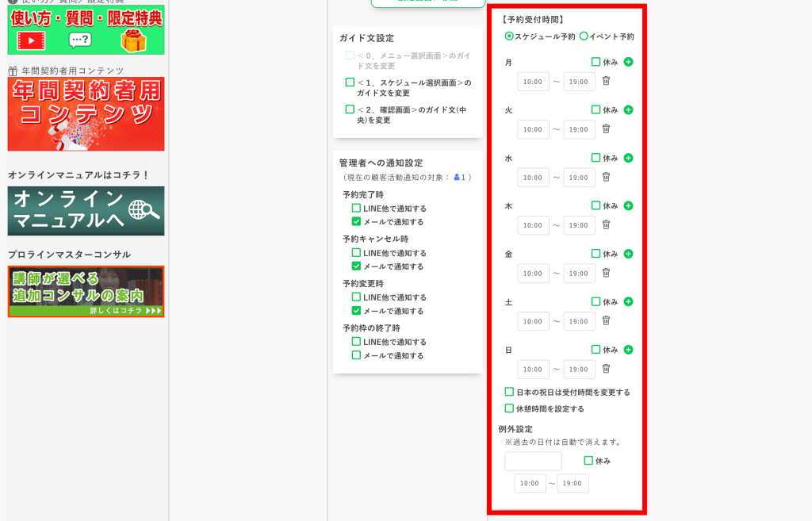812x521 pixels.
Task: Delete the 日 time range with trash icon
Action: tap(605, 369)
